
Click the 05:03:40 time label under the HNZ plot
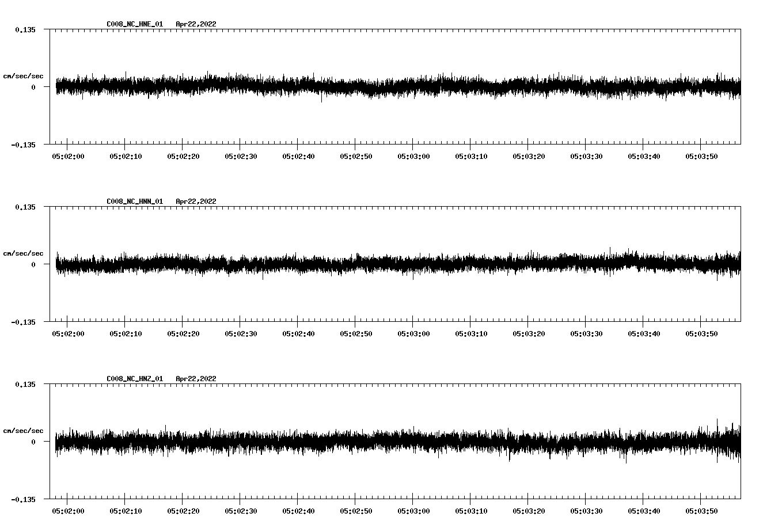(644, 511)
